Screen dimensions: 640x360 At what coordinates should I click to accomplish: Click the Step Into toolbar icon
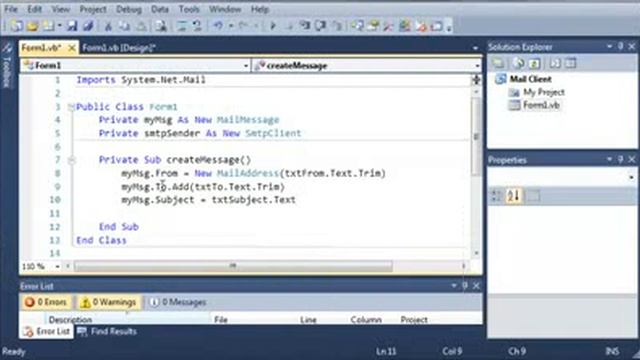pyautogui.click(x=305, y=27)
